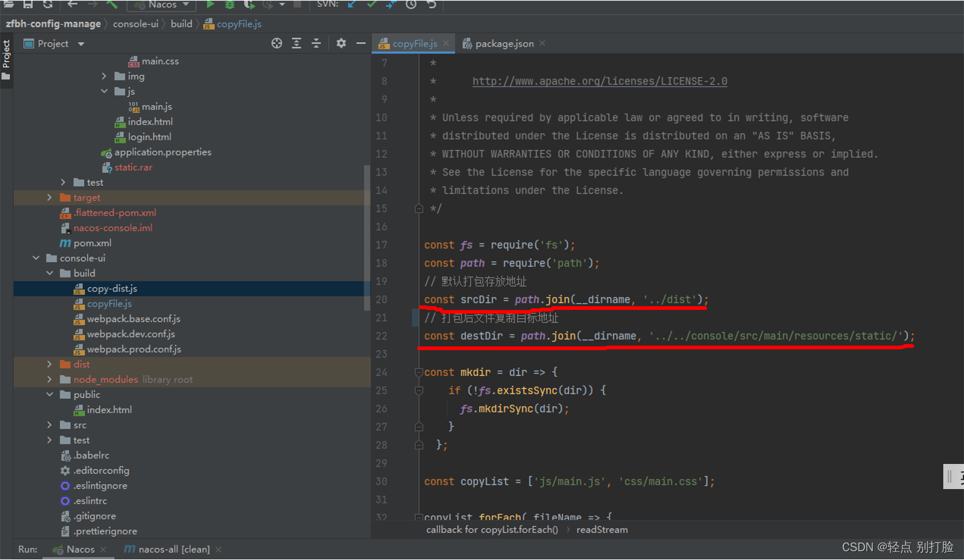
Task: Toggle code folding at line 24 mkdir
Action: (419, 372)
